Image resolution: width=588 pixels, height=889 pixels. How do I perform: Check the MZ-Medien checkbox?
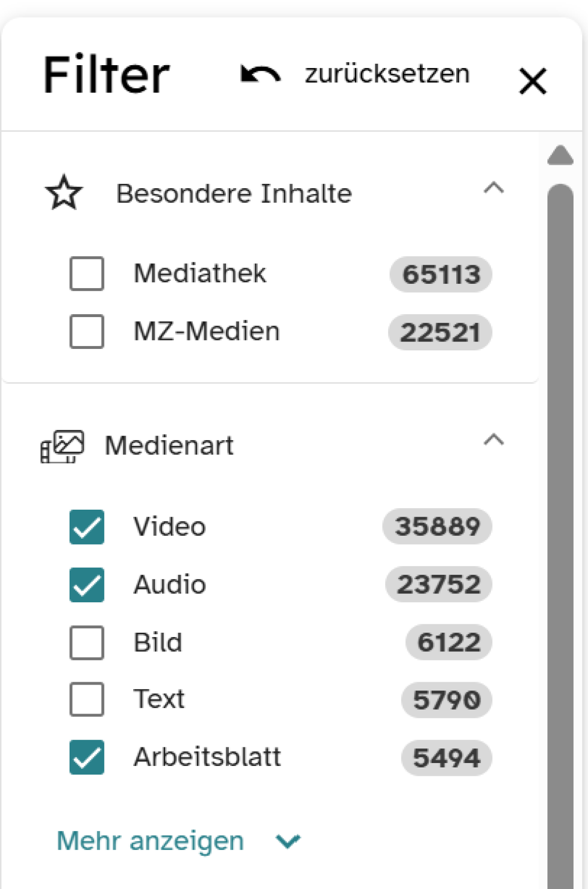click(87, 331)
